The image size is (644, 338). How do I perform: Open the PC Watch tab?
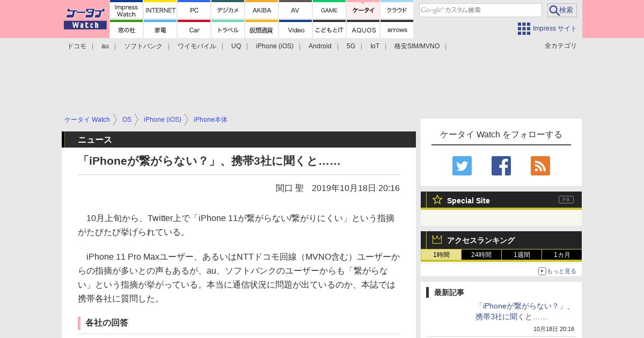tap(194, 10)
